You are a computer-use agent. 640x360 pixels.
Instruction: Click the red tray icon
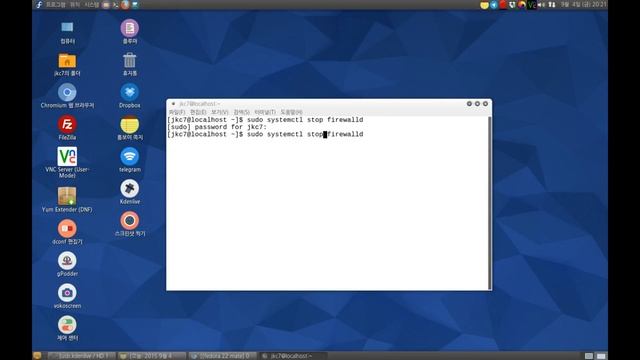pyautogui.click(x=503, y=5)
